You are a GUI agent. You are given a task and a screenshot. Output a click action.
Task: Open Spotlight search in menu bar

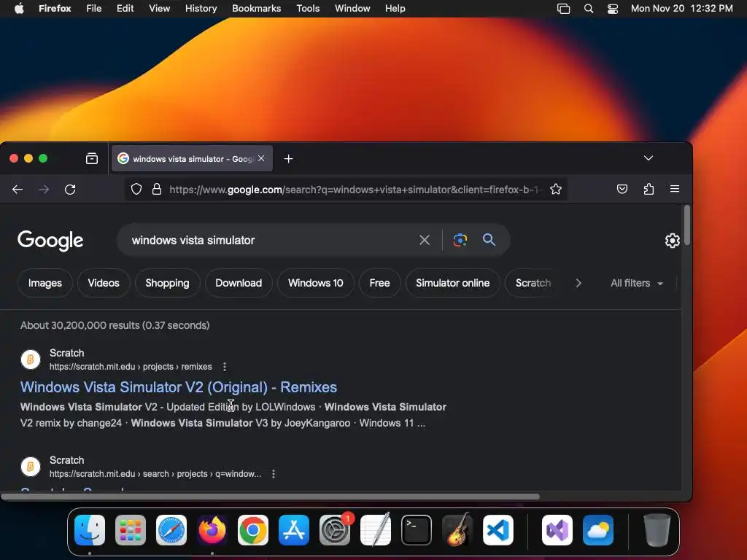pos(589,9)
